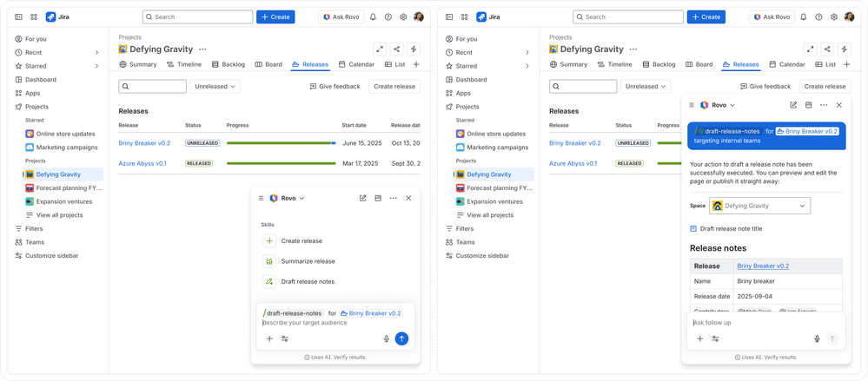Switch to Timeline tab in left screenshot
The height and width of the screenshot is (381, 868).
pyautogui.click(x=184, y=65)
